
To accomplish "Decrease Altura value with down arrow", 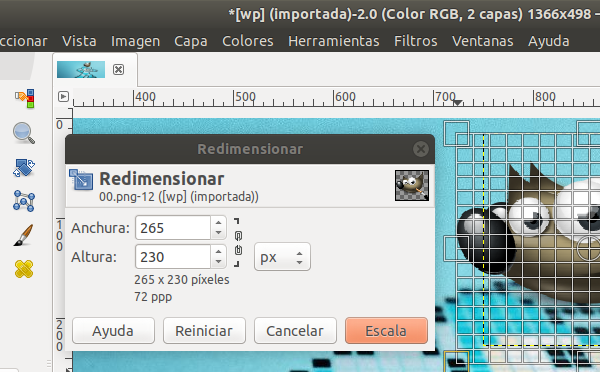I will click(218, 262).
